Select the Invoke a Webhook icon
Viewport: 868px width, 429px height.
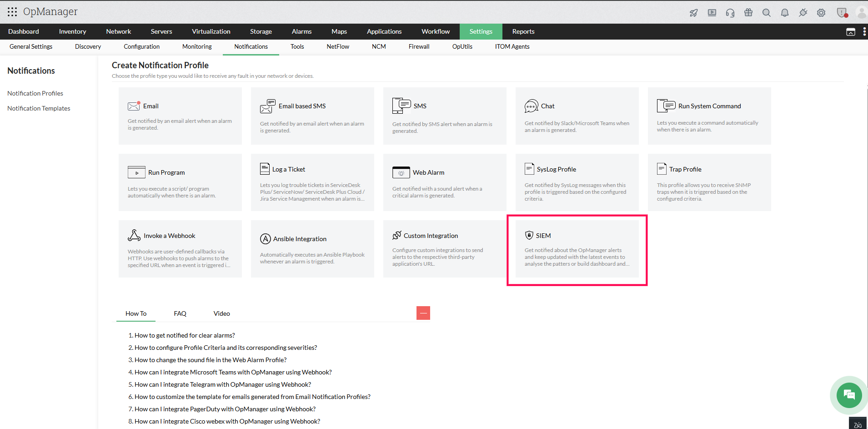coord(134,235)
